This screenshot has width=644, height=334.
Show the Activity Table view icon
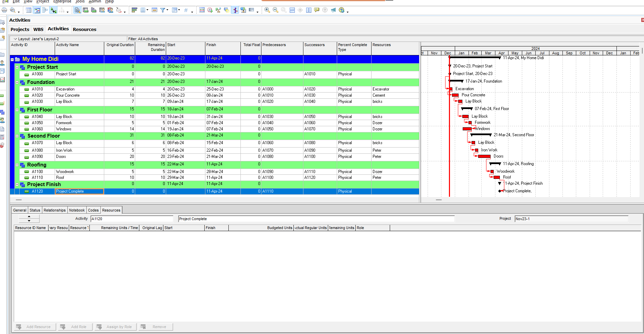pos(29,10)
